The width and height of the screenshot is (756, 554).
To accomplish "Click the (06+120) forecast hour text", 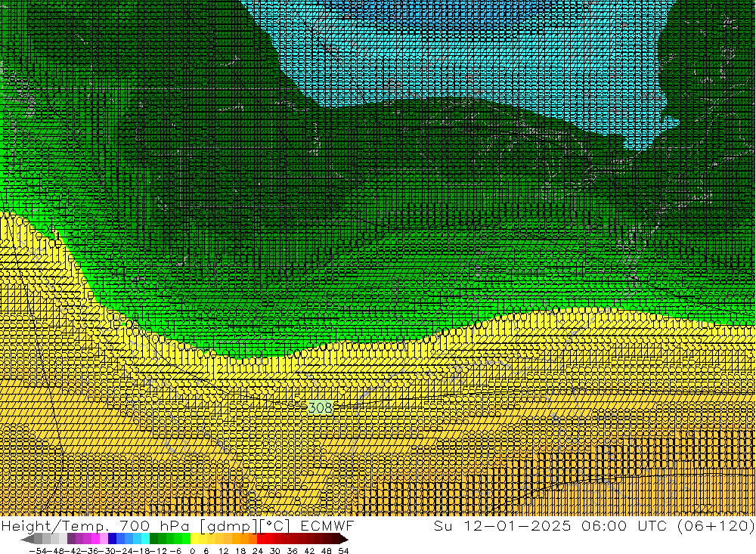I will pos(715,525).
